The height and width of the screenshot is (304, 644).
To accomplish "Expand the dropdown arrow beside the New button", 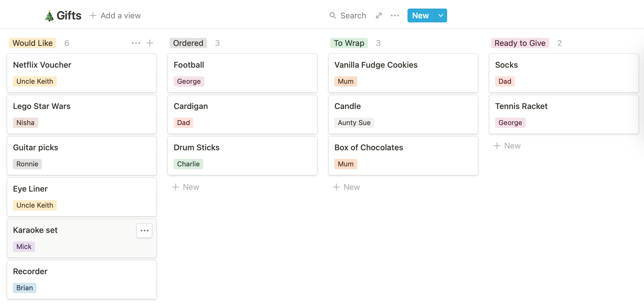I will 441,15.
